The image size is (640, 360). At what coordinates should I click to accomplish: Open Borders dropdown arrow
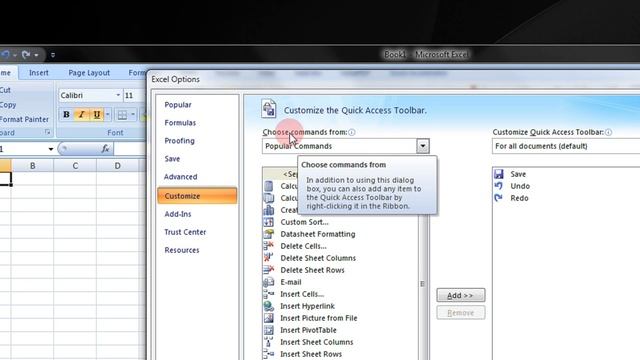133,115
